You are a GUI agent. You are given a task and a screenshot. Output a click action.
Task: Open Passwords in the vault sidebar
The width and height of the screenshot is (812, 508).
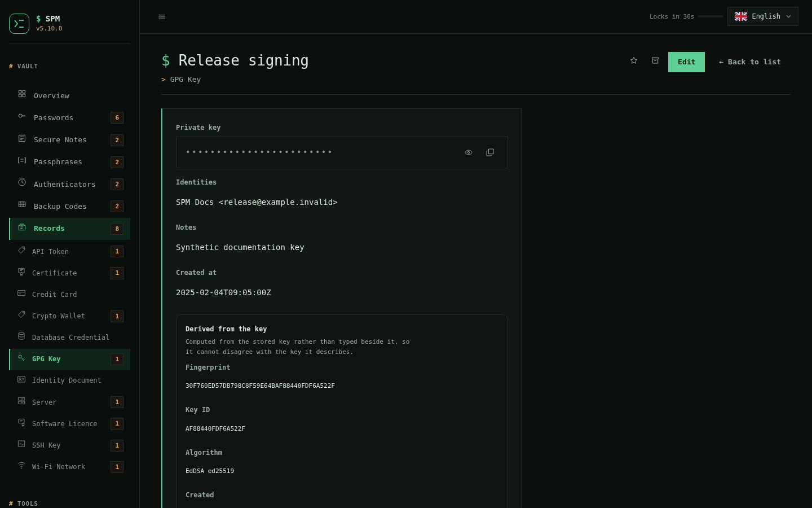(x=70, y=117)
